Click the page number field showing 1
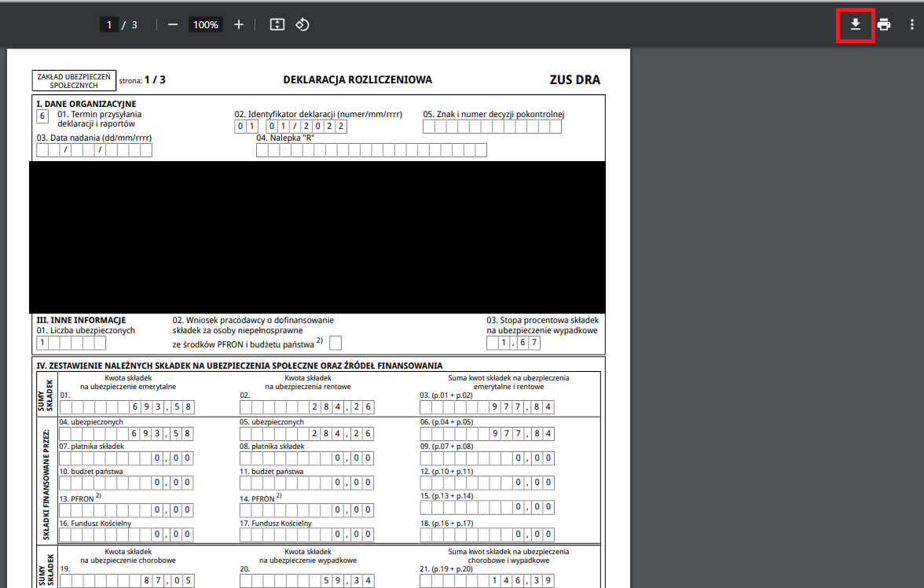This screenshot has width=924, height=588. click(109, 25)
